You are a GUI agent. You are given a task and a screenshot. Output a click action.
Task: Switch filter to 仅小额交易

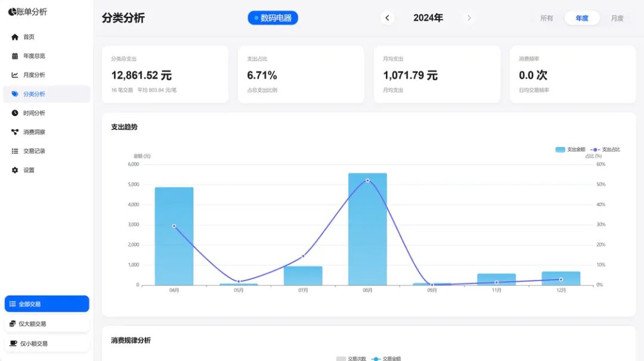coord(47,343)
